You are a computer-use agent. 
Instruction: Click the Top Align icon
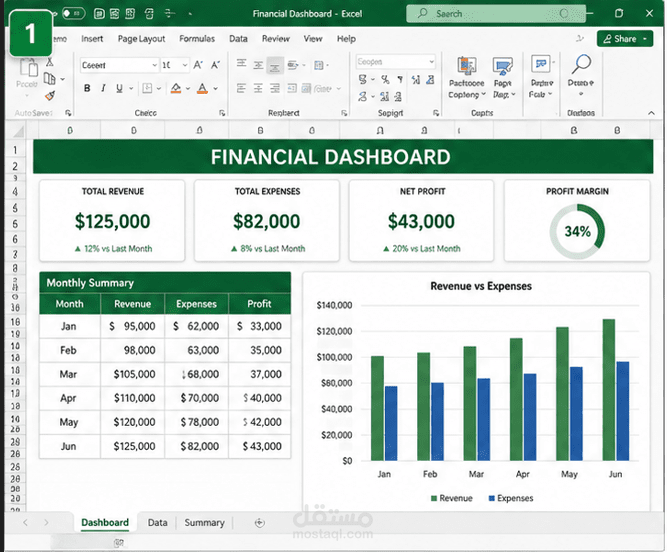[x=241, y=64]
